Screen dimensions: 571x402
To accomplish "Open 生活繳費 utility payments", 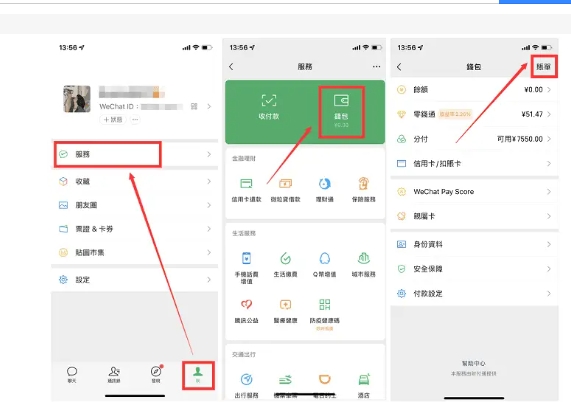I will (x=286, y=264).
